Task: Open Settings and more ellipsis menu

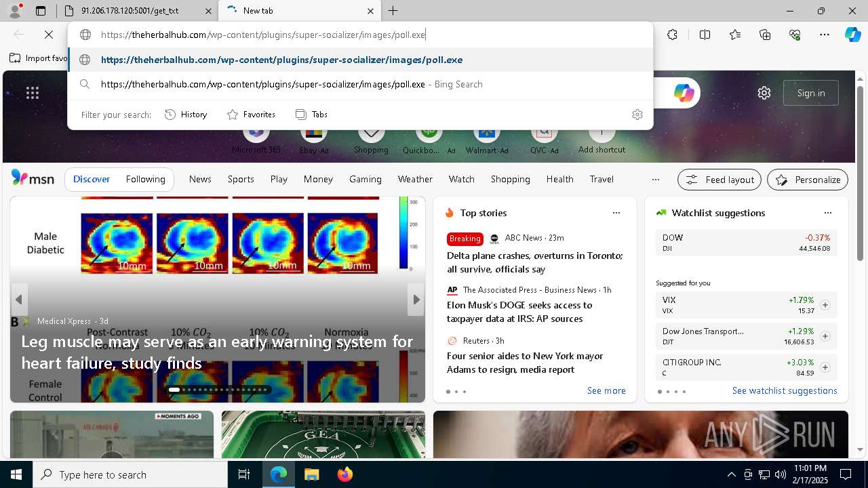Action: [825, 35]
